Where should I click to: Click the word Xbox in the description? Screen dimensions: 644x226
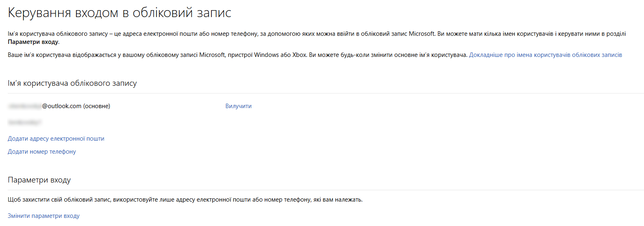299,55
